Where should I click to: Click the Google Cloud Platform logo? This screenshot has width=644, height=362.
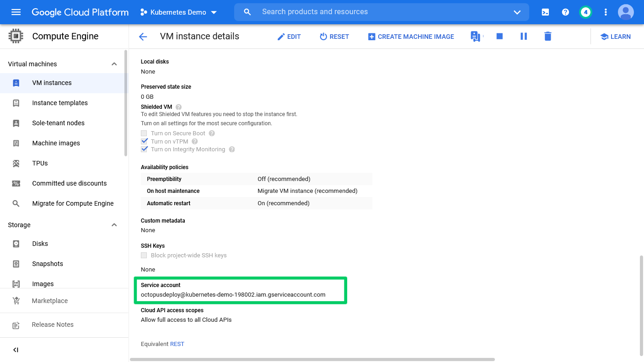coord(80,12)
